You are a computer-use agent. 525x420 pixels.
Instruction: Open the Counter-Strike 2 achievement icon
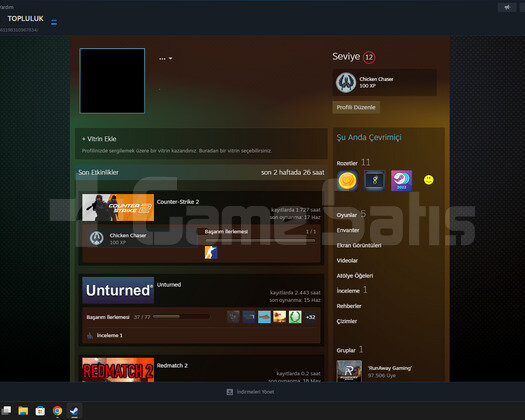coord(211,253)
